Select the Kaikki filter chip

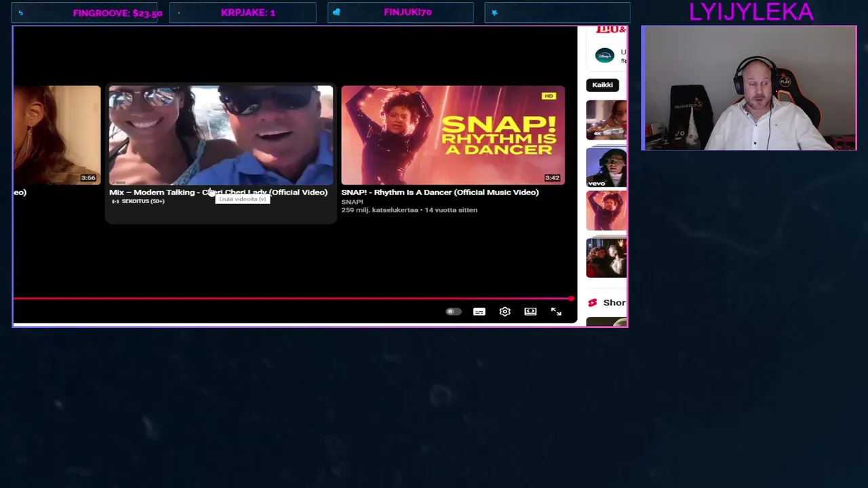(x=602, y=85)
